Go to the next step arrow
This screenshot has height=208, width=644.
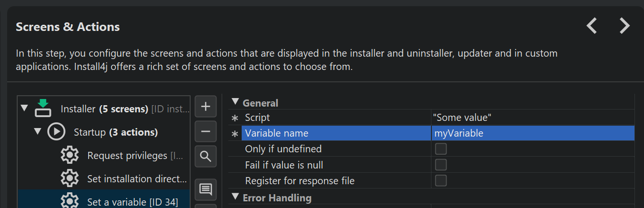click(624, 26)
